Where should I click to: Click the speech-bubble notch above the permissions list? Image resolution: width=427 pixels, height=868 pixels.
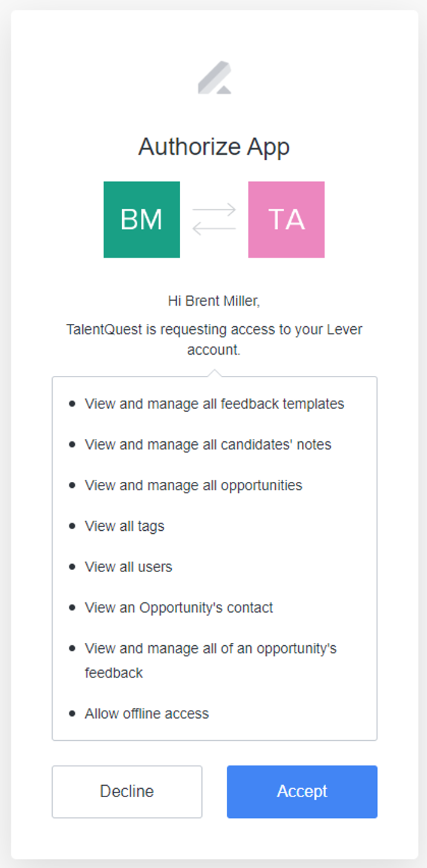(x=213, y=373)
